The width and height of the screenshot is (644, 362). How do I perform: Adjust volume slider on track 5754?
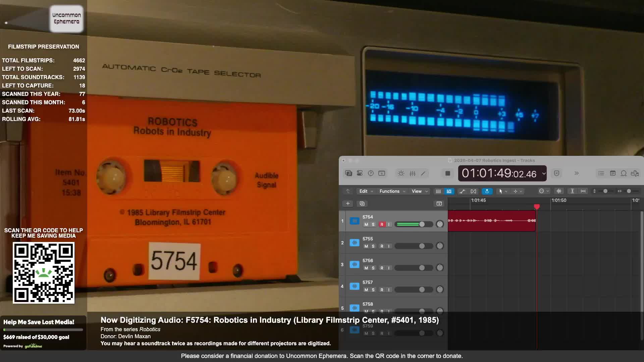[x=422, y=224]
